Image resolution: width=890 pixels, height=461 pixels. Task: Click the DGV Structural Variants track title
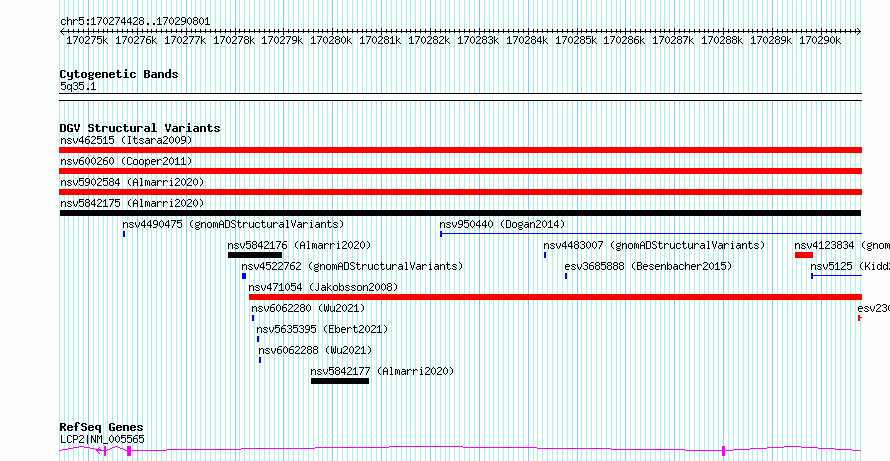click(x=140, y=128)
